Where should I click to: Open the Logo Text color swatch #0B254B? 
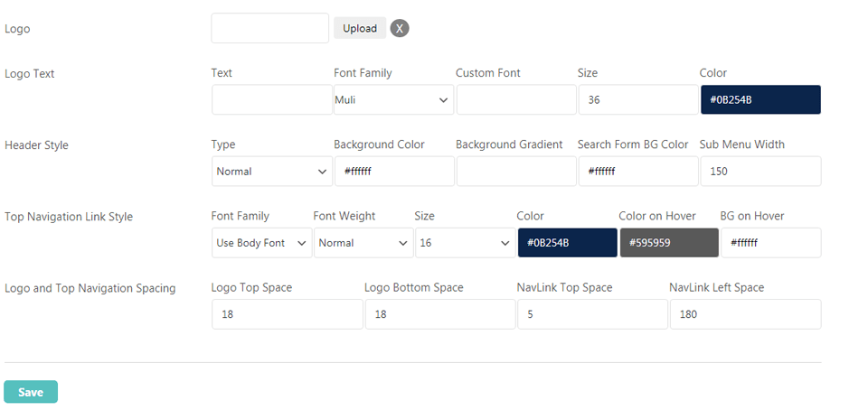[x=760, y=99]
